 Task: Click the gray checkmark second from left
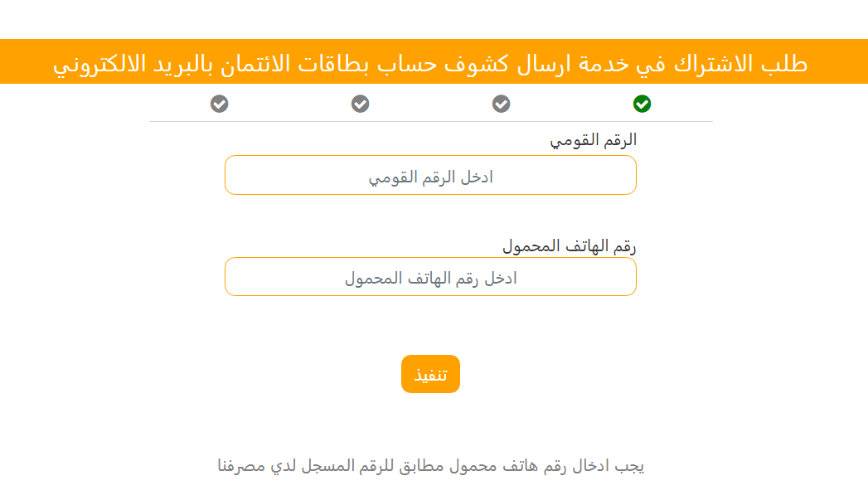360,104
